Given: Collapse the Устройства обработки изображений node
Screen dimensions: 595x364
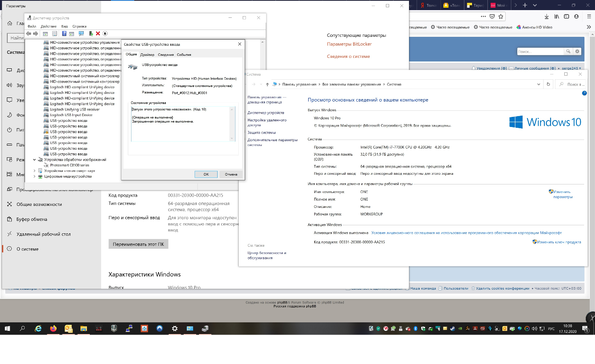Looking at the screenshot, I should [34, 160].
